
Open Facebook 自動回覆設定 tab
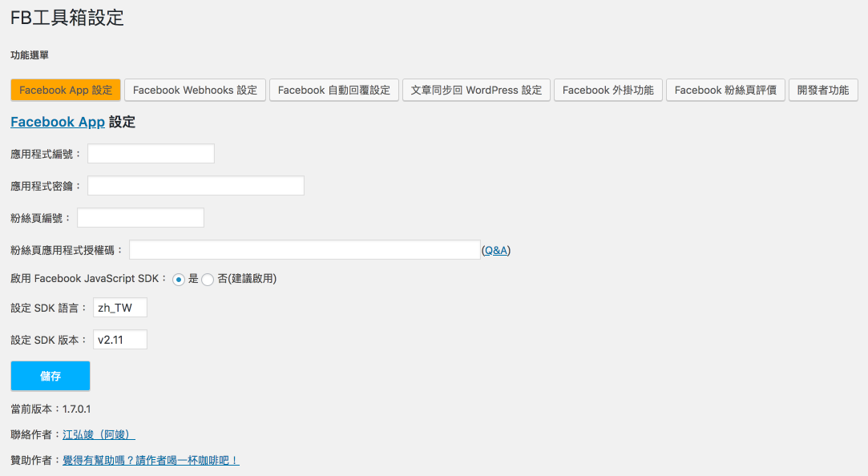pos(333,91)
